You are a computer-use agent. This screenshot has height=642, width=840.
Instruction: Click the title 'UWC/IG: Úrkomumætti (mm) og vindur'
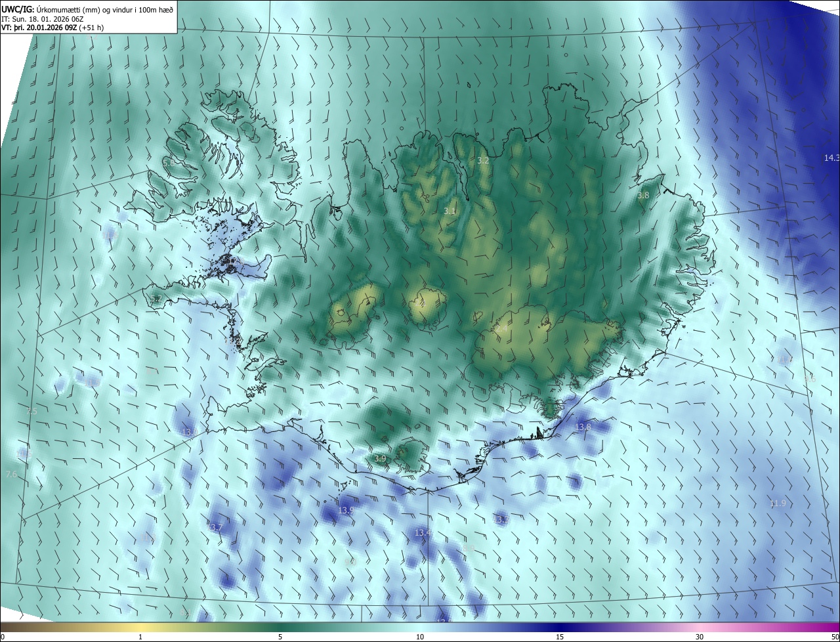87,9
